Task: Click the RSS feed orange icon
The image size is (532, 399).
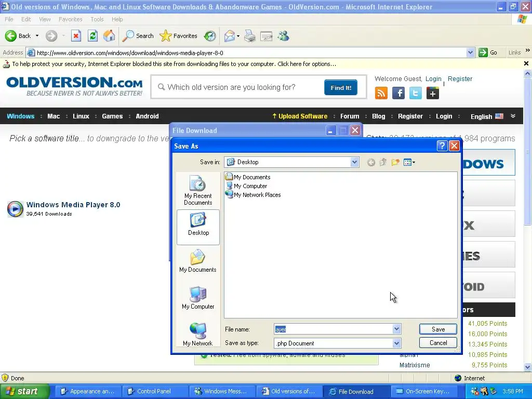Action: coord(381,93)
